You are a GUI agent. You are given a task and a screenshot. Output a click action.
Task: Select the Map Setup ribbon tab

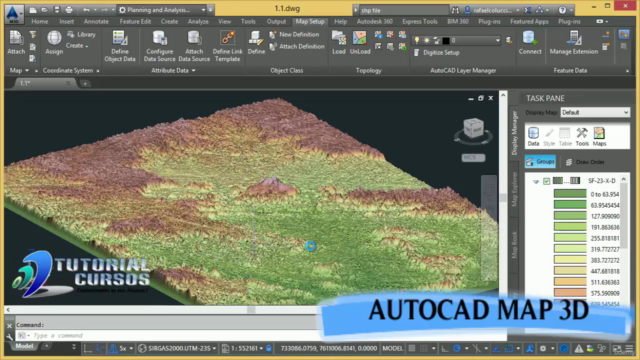tap(310, 21)
